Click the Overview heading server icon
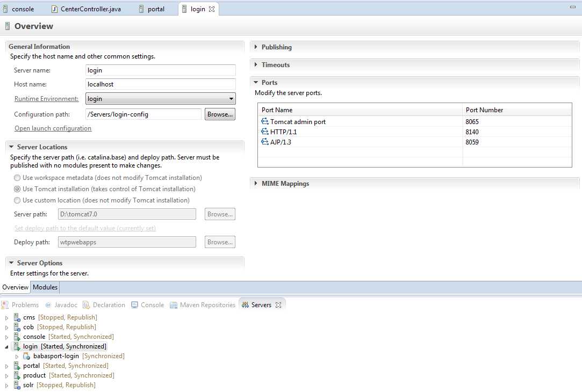Screen dimensions: 582x392 point(8,26)
